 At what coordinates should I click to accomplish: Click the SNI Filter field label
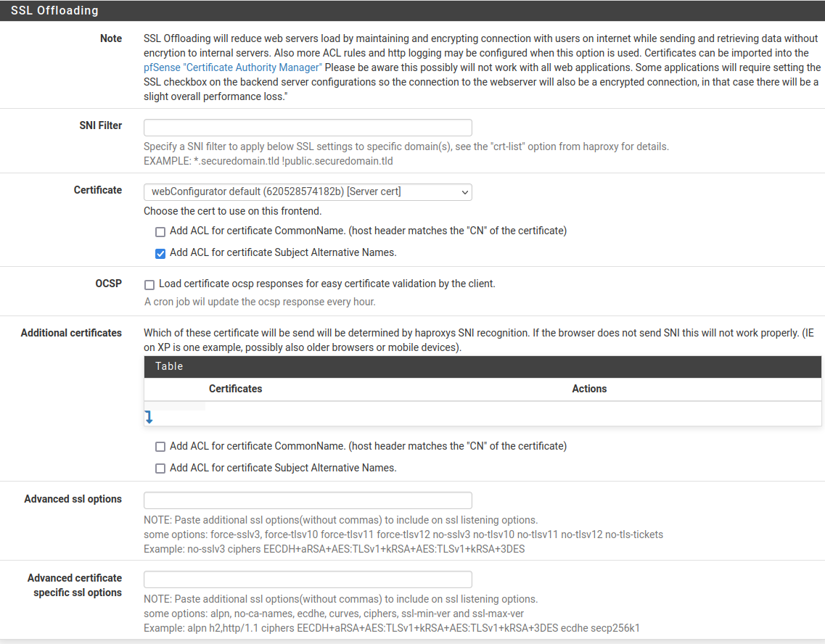click(100, 125)
